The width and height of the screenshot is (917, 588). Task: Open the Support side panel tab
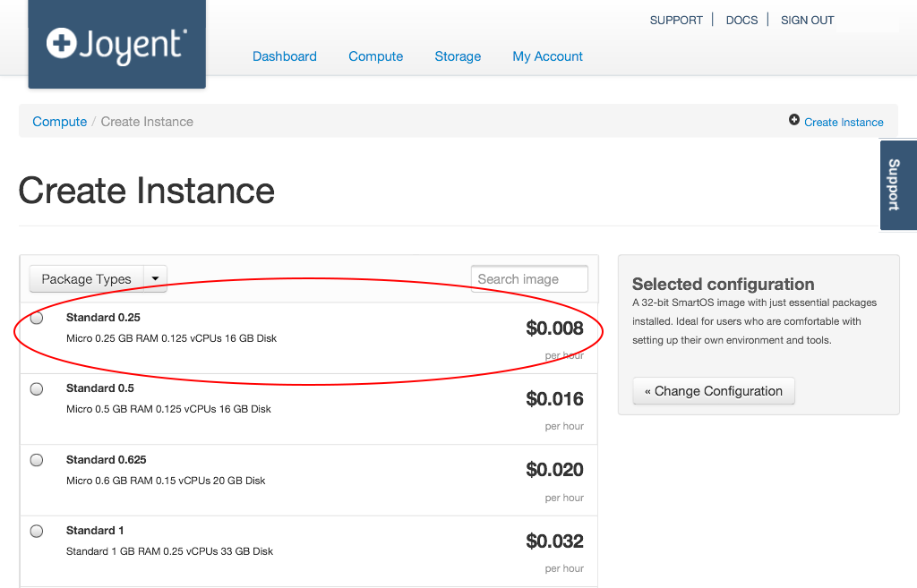[x=898, y=184]
